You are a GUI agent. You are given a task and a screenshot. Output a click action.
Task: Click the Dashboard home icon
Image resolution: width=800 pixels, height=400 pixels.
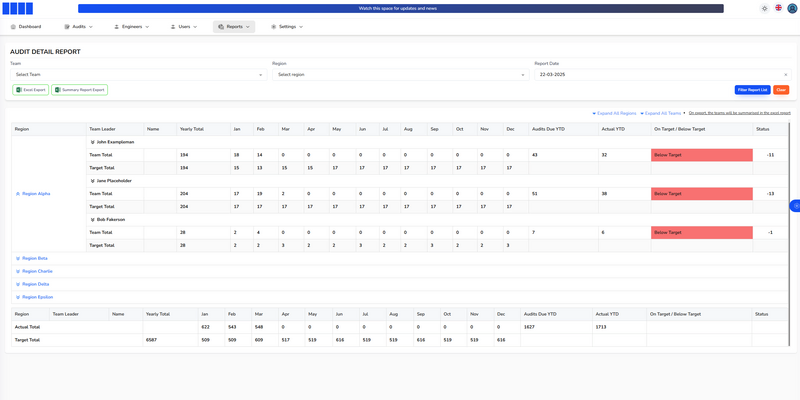point(13,27)
